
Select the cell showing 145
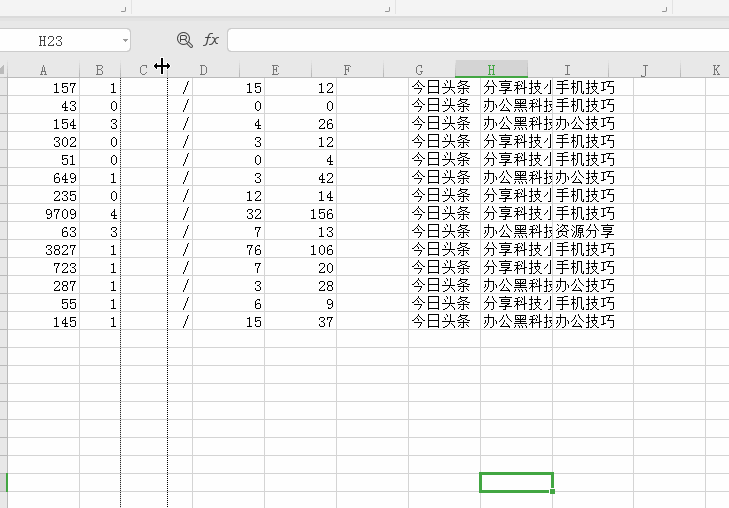pos(43,322)
